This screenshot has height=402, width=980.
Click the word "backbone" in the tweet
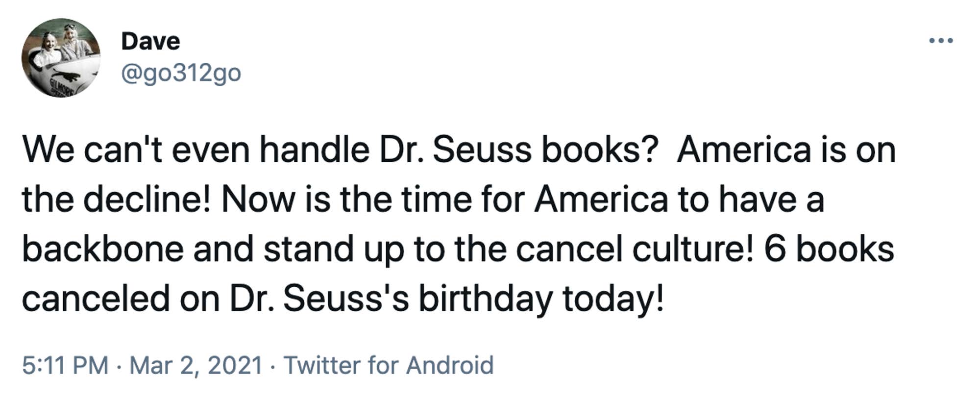(x=102, y=249)
